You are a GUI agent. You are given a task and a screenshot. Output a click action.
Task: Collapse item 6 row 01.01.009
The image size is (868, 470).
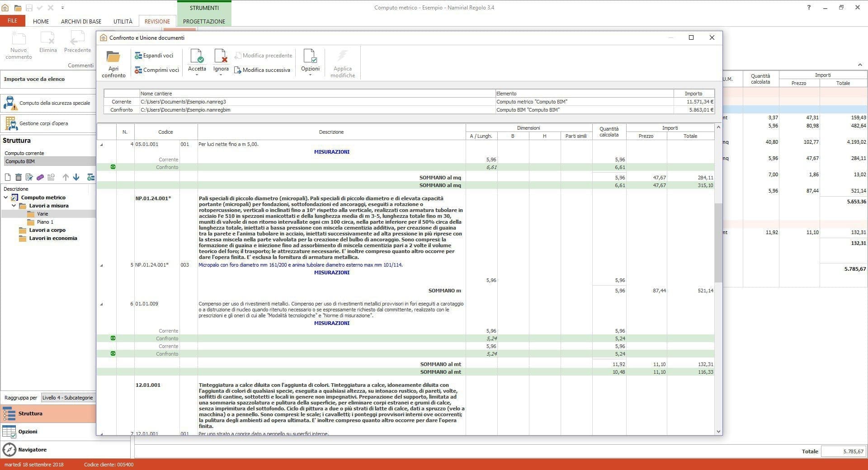101,304
